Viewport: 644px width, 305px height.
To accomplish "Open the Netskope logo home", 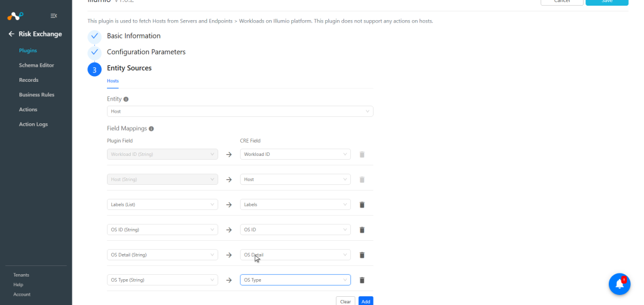I will (15, 16).
